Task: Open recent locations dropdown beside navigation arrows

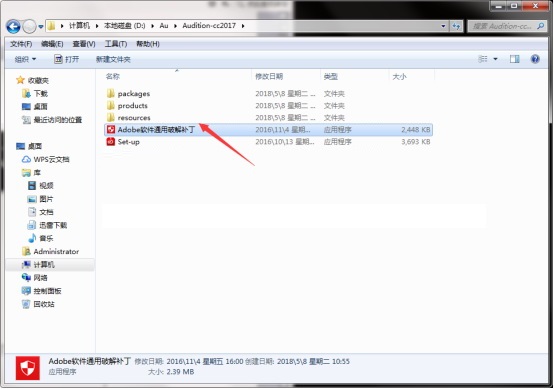Action: coord(41,26)
